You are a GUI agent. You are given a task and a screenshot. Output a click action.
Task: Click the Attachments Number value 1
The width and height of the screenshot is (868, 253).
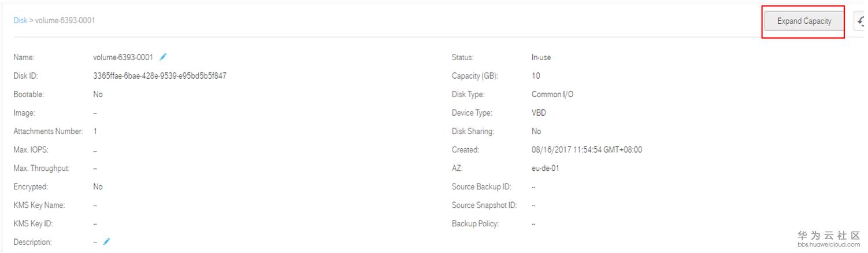click(x=95, y=131)
